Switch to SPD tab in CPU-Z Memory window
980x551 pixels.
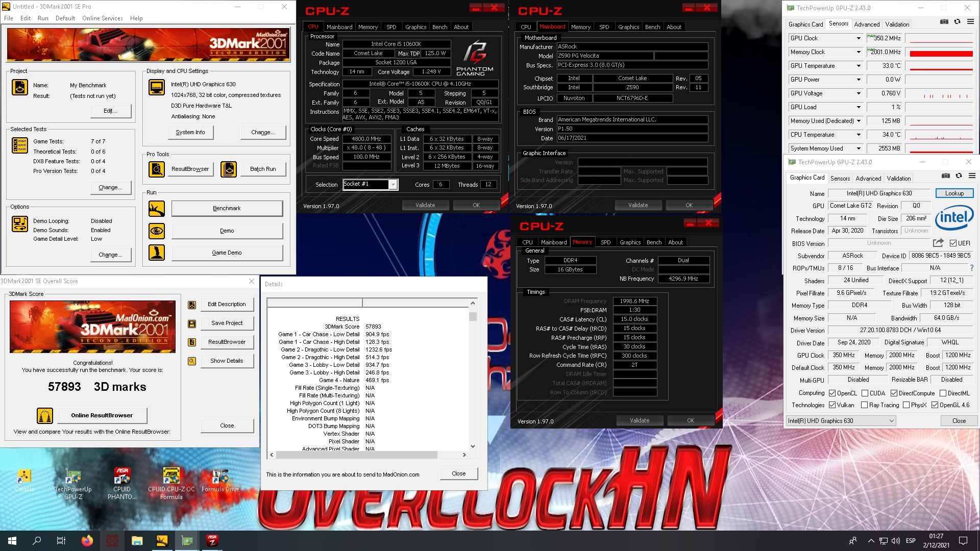606,242
